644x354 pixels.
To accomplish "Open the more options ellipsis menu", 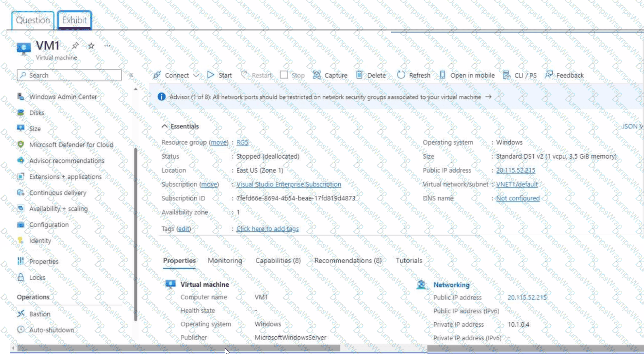I will 107,46.
